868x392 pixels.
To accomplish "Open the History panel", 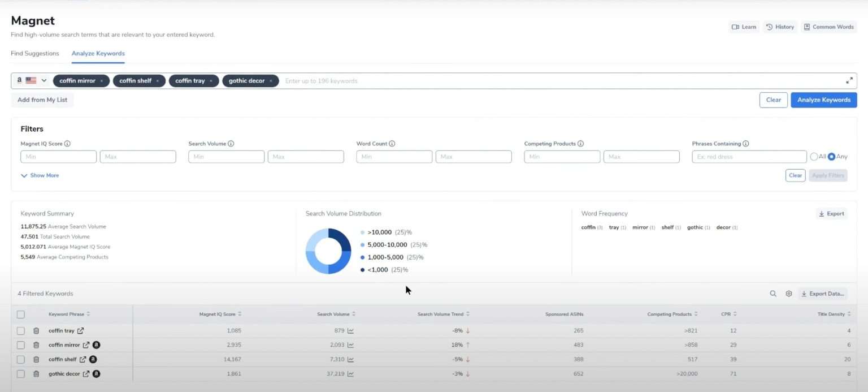I will click(x=780, y=27).
